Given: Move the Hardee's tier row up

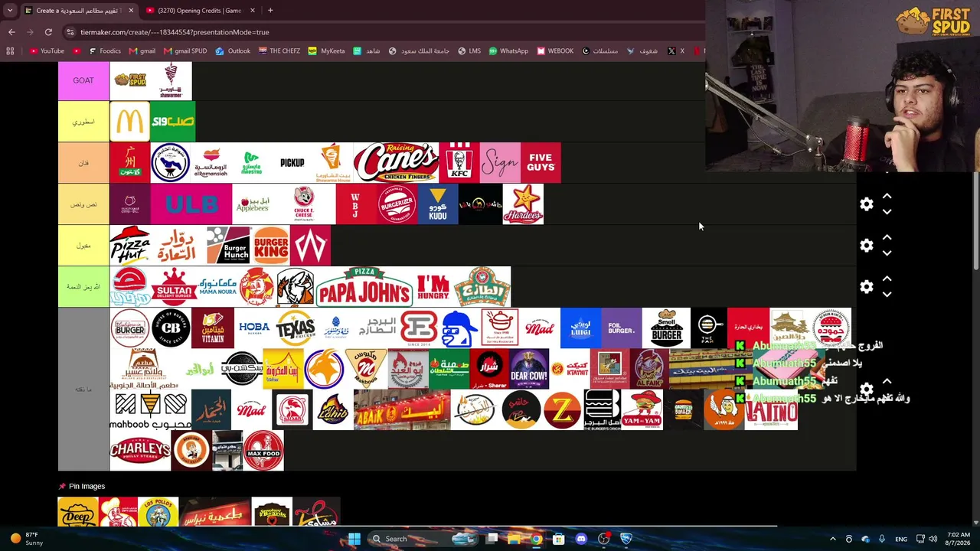Looking at the screenshot, I should (x=887, y=197).
